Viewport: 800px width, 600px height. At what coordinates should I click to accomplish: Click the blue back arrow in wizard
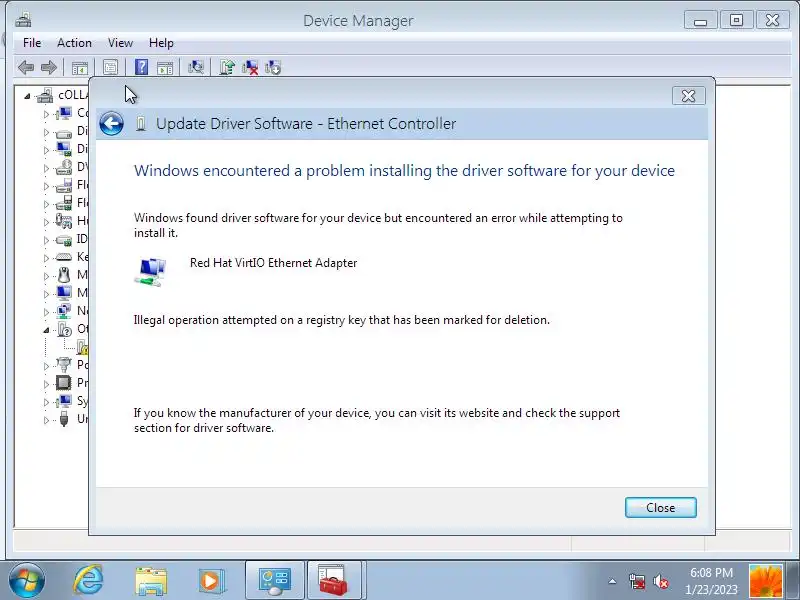pos(111,123)
